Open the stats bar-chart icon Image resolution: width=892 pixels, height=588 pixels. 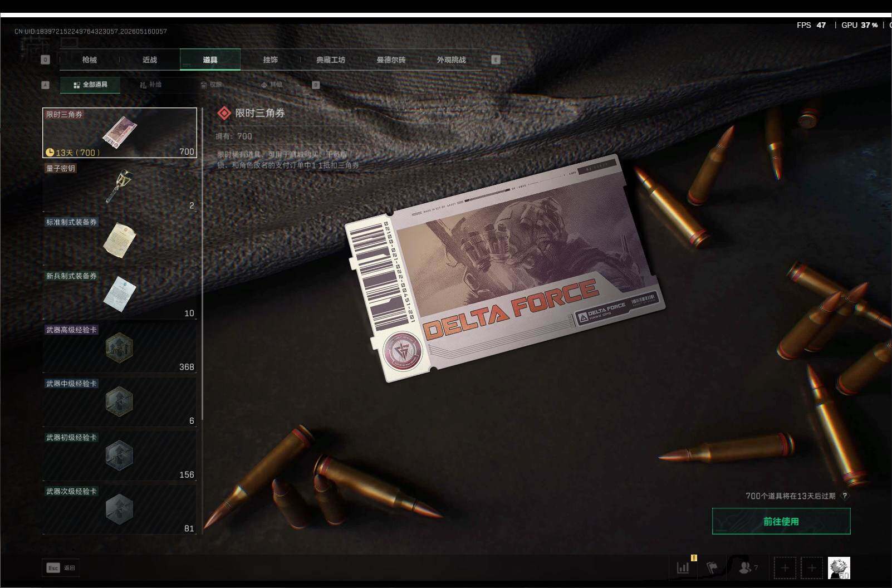[x=683, y=567]
